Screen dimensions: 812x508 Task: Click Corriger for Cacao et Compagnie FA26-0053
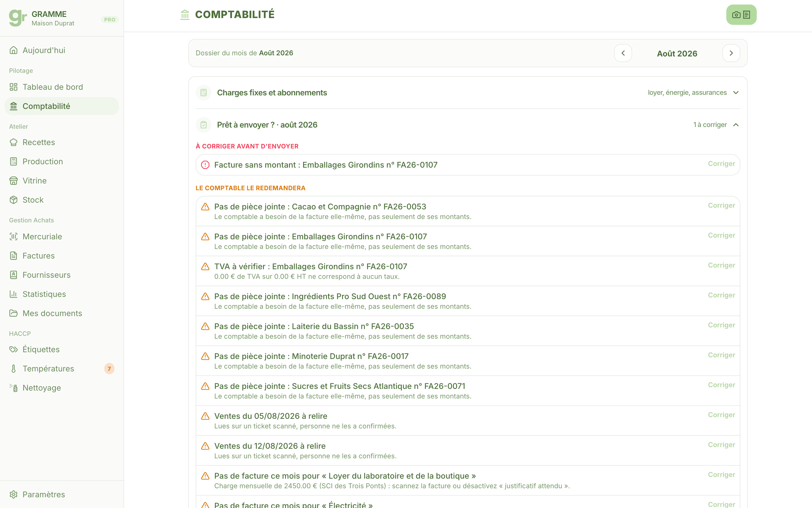[721, 205]
